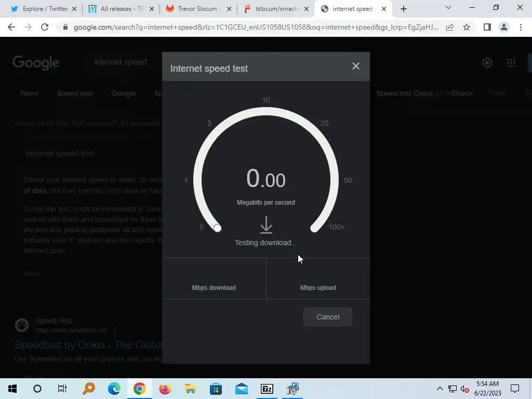Click the speed gauge needle knob
The width and height of the screenshot is (532, 399).
click(218, 228)
